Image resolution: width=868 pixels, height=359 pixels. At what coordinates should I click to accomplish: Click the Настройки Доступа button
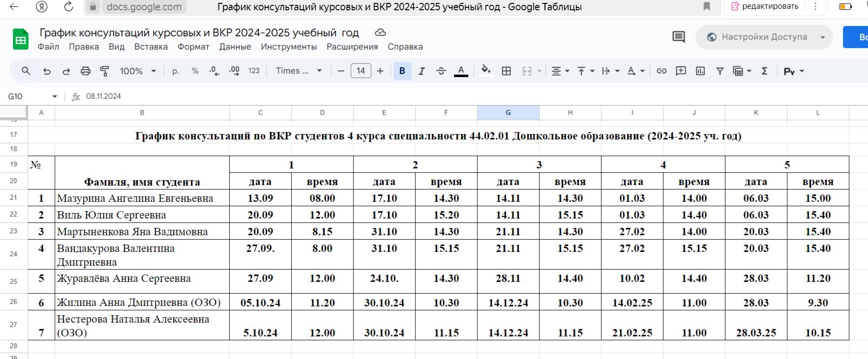[757, 37]
